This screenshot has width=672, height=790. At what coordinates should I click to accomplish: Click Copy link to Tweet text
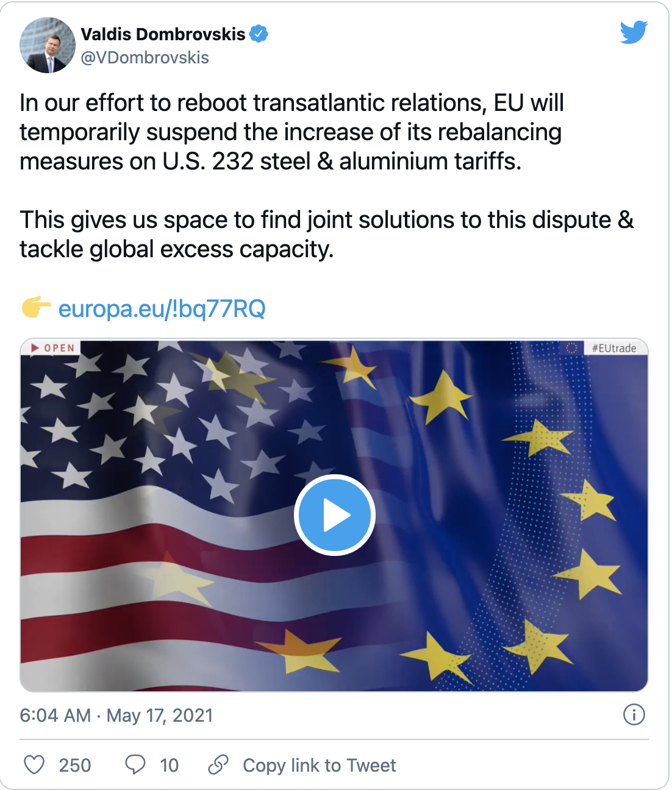[319, 765]
